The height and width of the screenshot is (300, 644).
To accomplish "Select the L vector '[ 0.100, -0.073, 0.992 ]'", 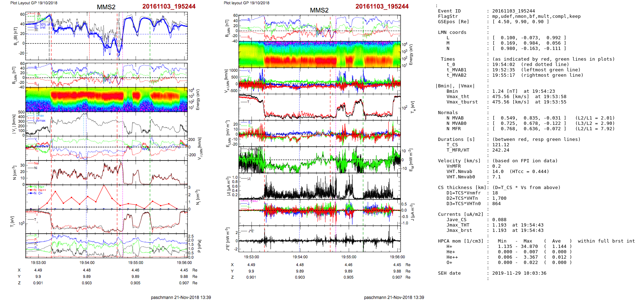I will coord(529,38).
